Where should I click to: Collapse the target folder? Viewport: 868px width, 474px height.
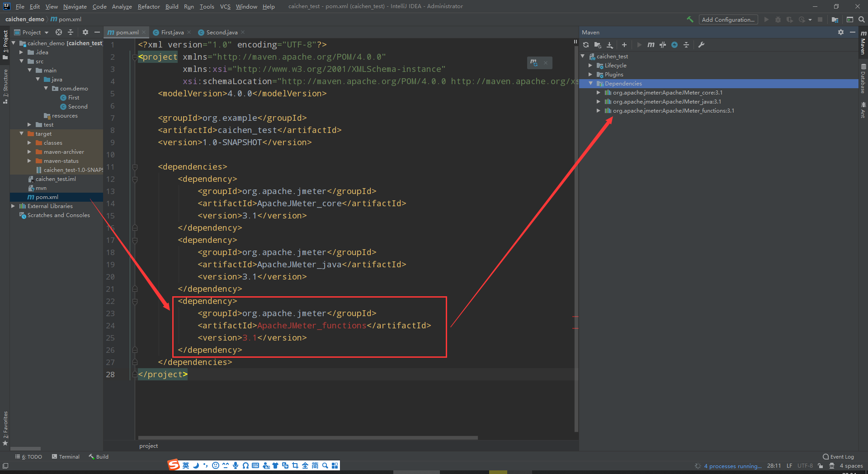(21, 133)
